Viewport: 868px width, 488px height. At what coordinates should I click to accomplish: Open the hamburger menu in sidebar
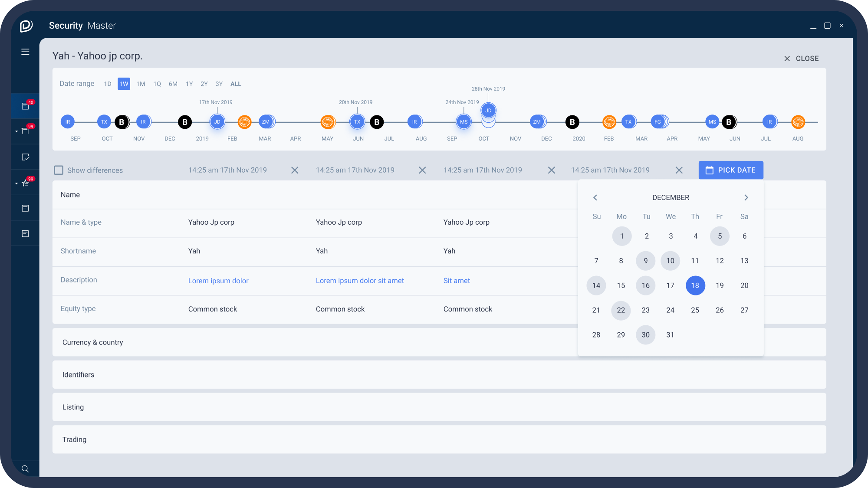pos(25,52)
